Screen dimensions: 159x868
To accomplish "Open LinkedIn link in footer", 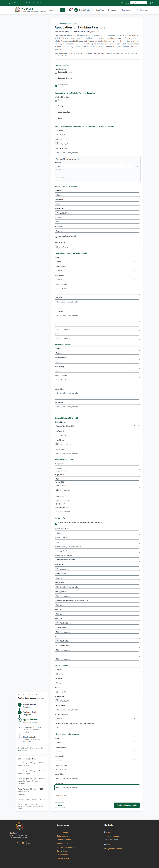I will pyautogui.click(x=29, y=843).
